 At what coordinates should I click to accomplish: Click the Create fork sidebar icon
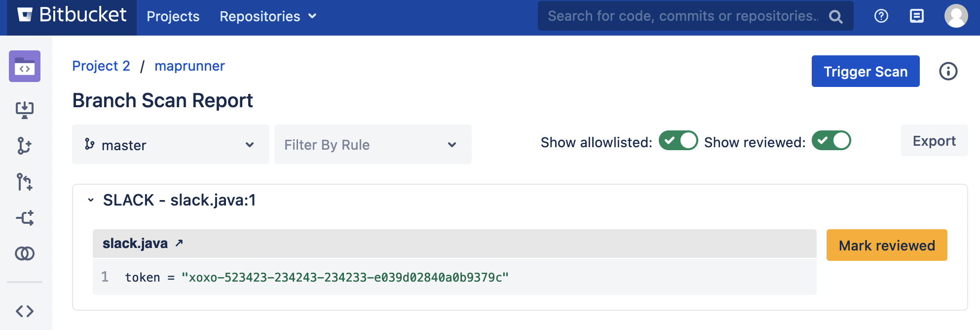(25, 218)
